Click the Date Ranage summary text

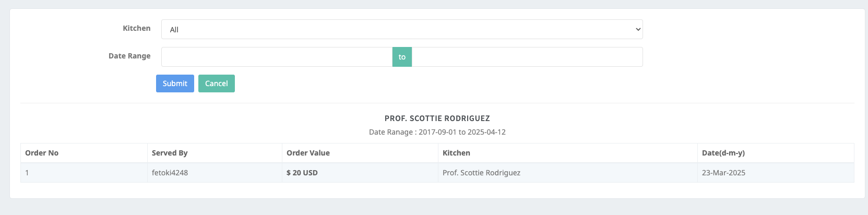pos(437,132)
